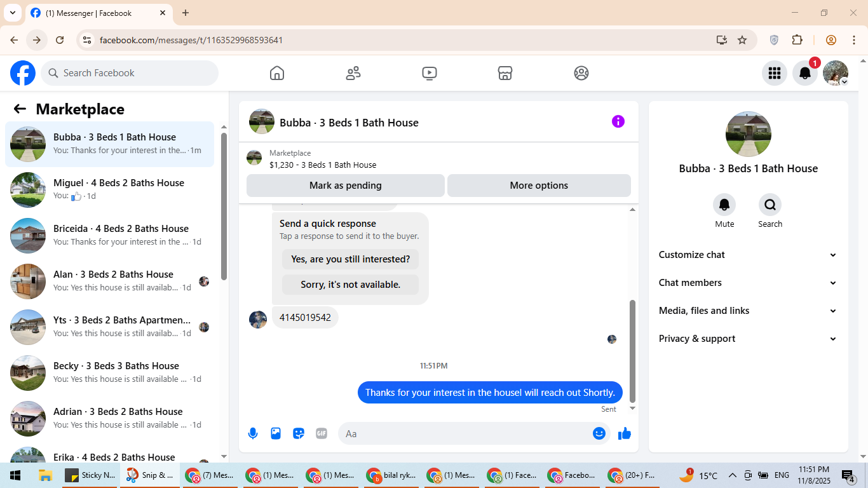
Task: Click the conversation list scrollbar thumb
Action: click(224, 206)
